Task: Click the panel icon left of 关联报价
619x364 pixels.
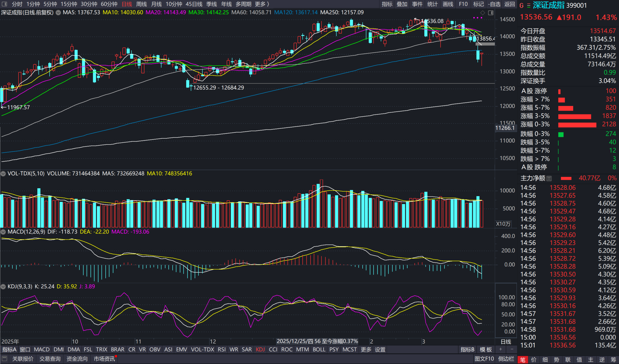Action: tap(4, 358)
